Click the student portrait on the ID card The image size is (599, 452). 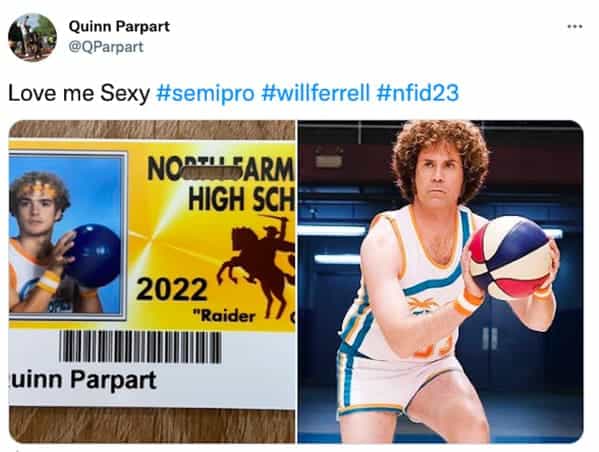point(67,235)
